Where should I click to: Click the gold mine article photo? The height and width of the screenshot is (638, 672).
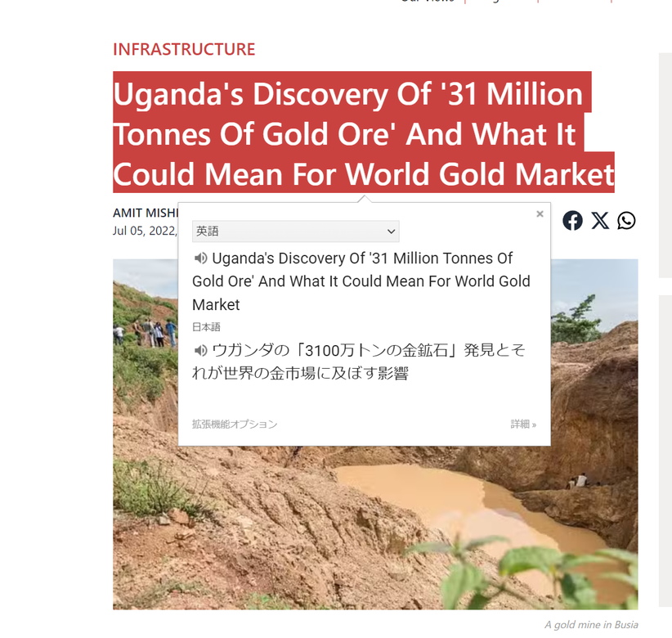point(375,528)
